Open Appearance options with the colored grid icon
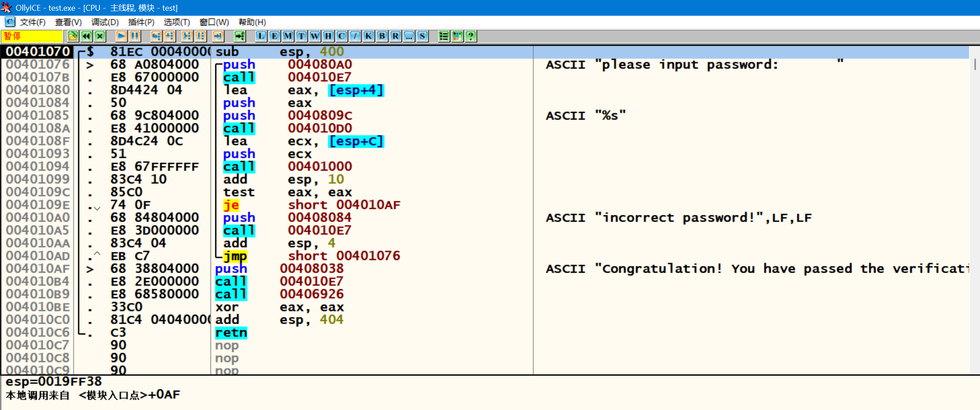 click(x=457, y=36)
